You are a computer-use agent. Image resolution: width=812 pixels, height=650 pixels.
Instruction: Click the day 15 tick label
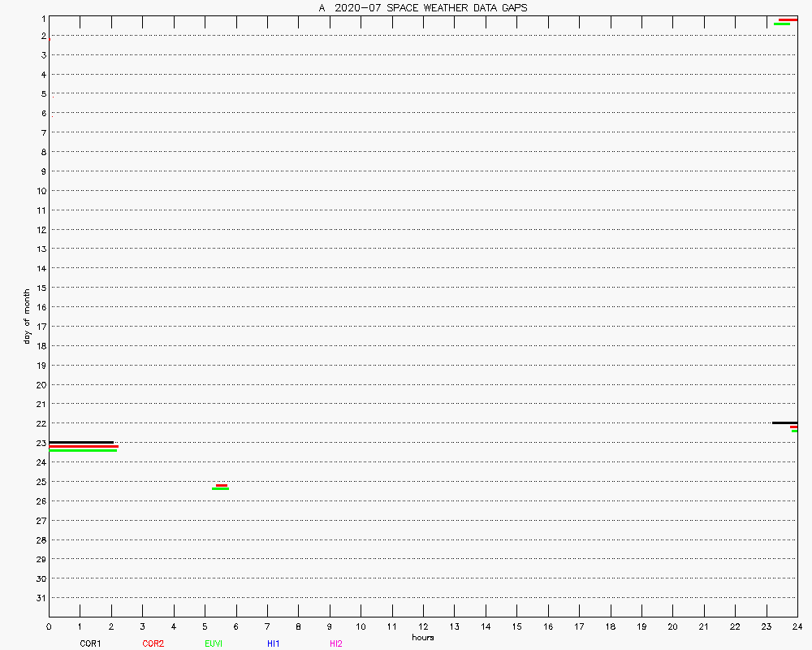pos(40,288)
